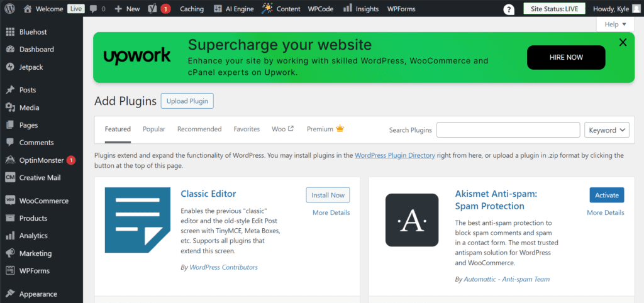Click the Akismet plugin logo thumbnail
Screen dimensions: 644x303
click(412, 220)
